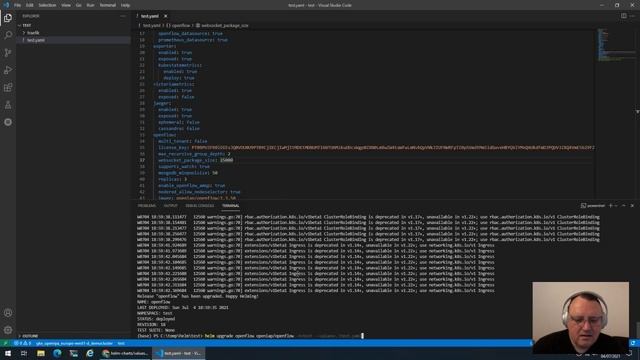Open the Testing flask icon view
This screenshot has width=640, height=360.
coord(8,105)
